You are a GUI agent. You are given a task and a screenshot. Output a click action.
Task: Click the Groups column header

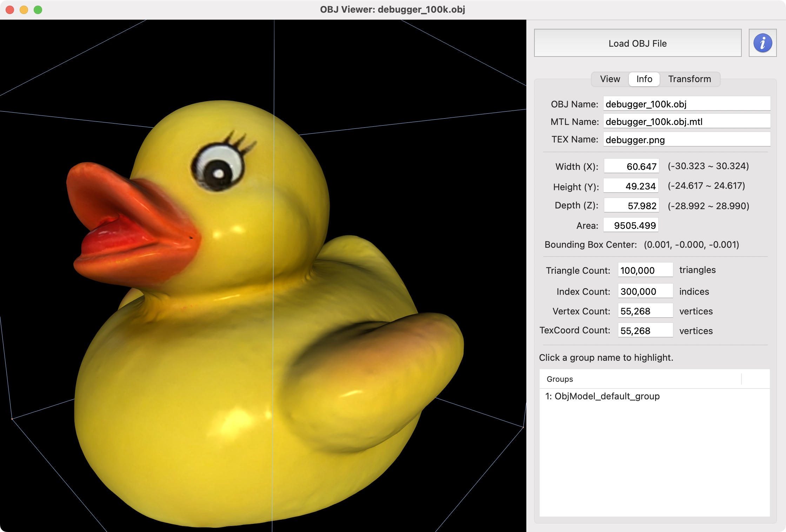(640, 379)
